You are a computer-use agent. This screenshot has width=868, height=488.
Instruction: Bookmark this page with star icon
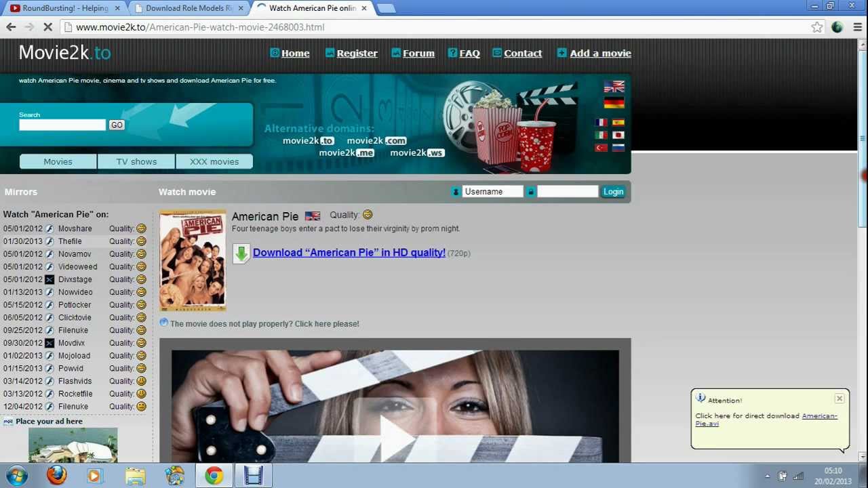tap(816, 27)
